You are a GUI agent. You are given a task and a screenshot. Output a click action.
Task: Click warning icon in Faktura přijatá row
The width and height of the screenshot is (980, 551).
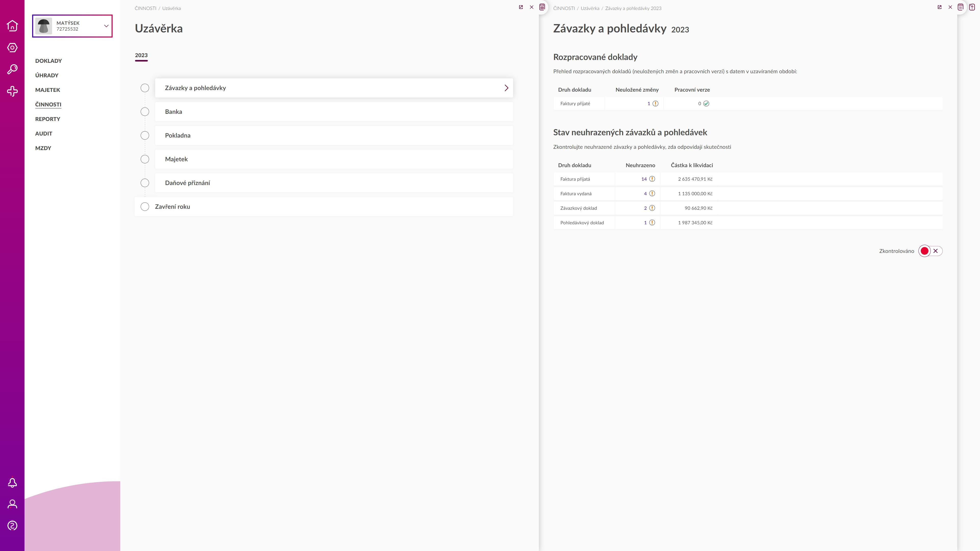(652, 179)
